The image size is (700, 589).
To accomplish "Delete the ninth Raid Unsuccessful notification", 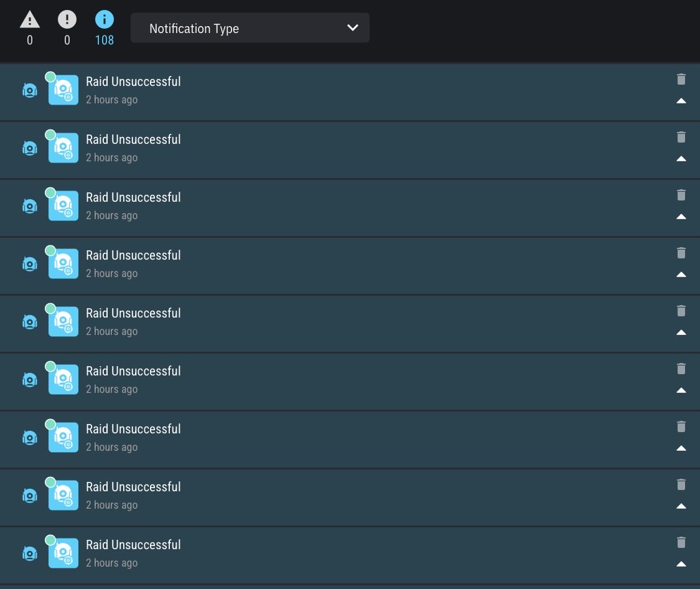I will [681, 542].
